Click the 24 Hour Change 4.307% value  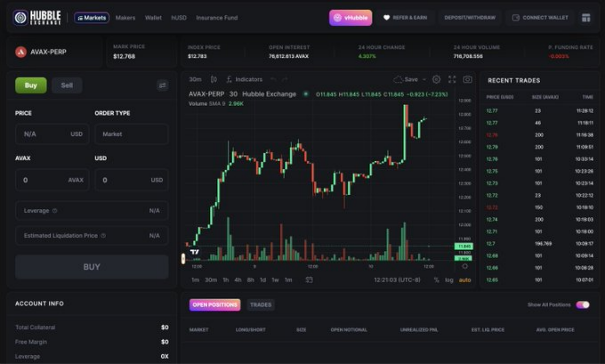pos(367,56)
